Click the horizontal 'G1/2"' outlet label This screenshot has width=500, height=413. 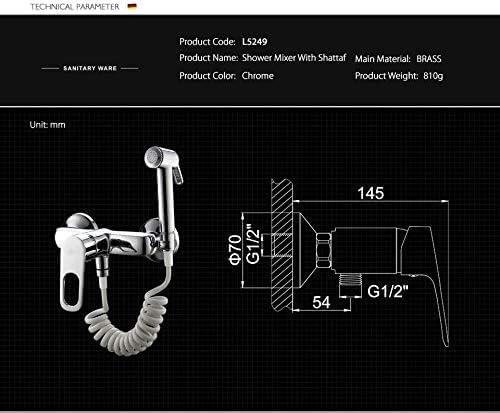point(388,291)
